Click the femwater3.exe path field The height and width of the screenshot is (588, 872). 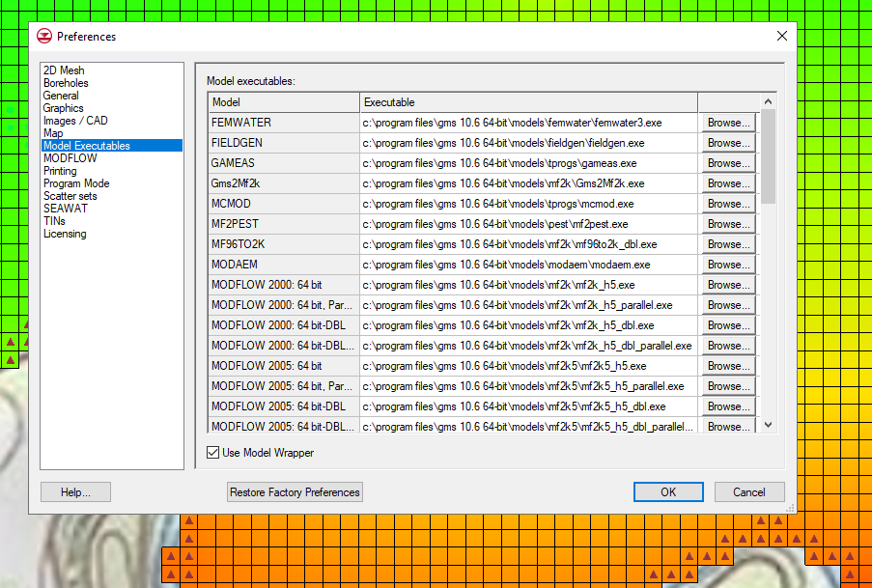click(529, 123)
